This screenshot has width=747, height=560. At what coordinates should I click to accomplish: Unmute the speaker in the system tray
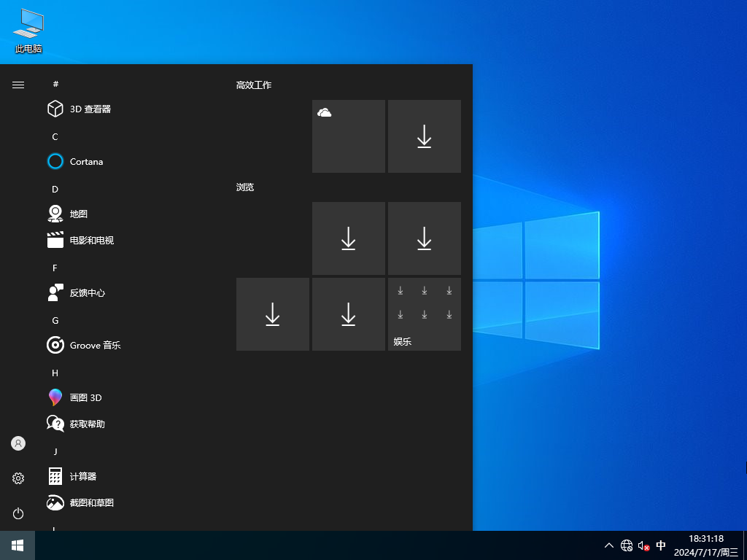point(643,545)
